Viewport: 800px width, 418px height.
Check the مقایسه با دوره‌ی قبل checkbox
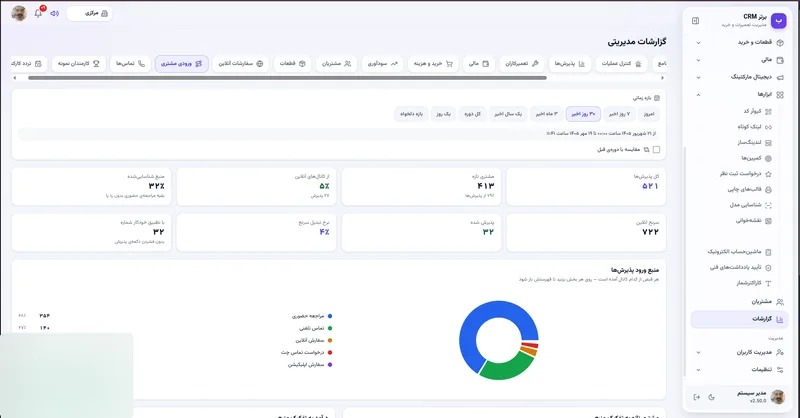656,150
